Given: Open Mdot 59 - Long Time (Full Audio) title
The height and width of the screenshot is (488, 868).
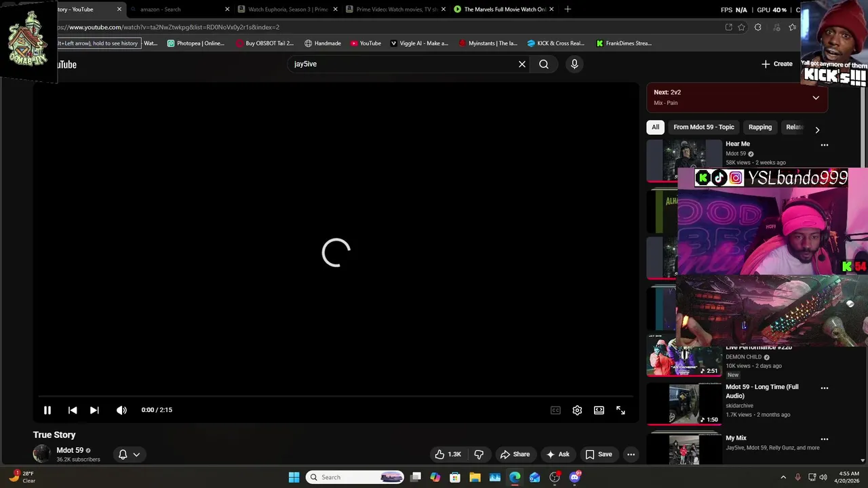Looking at the screenshot, I should pyautogui.click(x=762, y=391).
